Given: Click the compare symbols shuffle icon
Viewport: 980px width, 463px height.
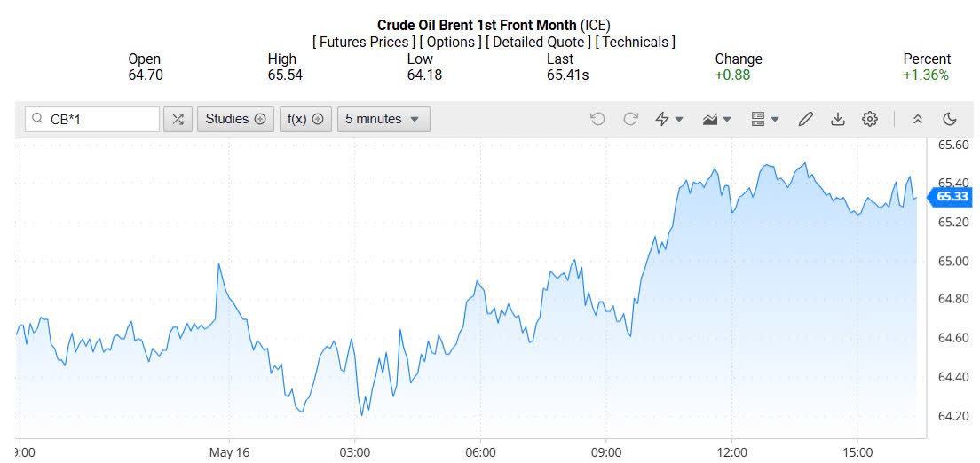Looking at the screenshot, I should click(x=178, y=119).
